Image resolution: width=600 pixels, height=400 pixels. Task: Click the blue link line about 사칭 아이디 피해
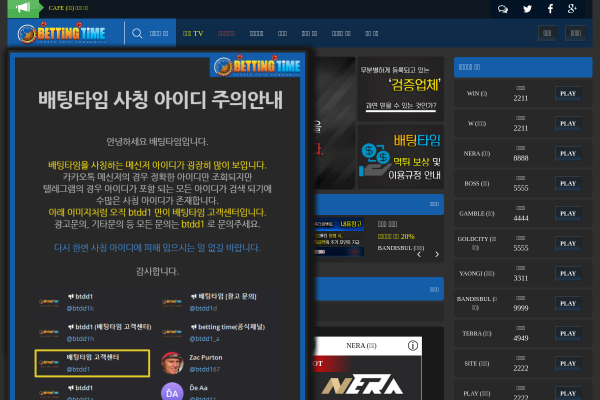[x=157, y=248]
